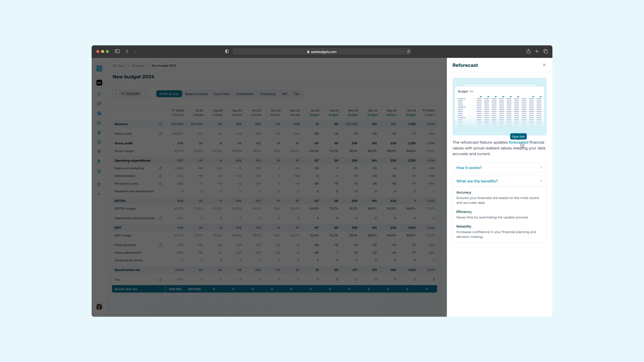
Task: Open the Cash flow tab
Action: coord(222,94)
